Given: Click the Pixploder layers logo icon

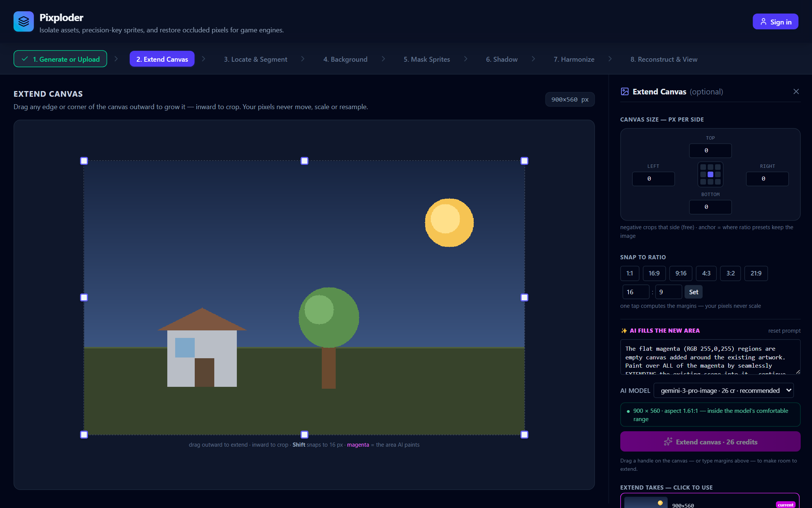Looking at the screenshot, I should click(23, 21).
